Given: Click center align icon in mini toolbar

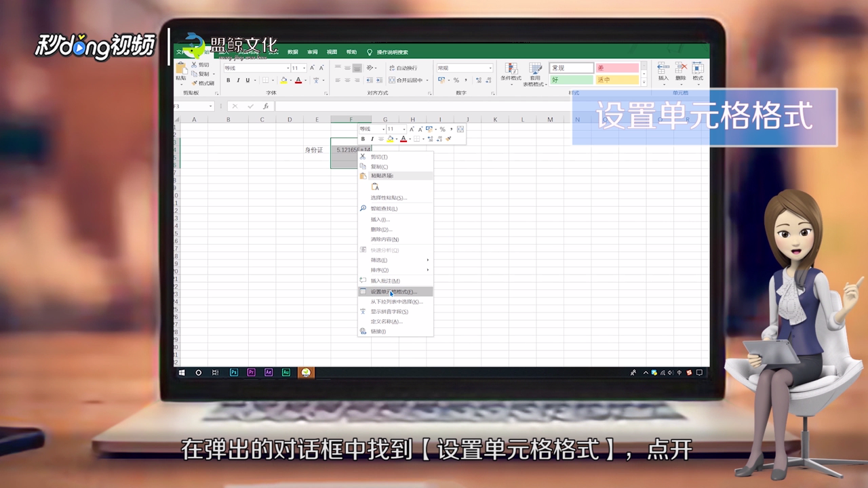Looking at the screenshot, I should coord(381,139).
